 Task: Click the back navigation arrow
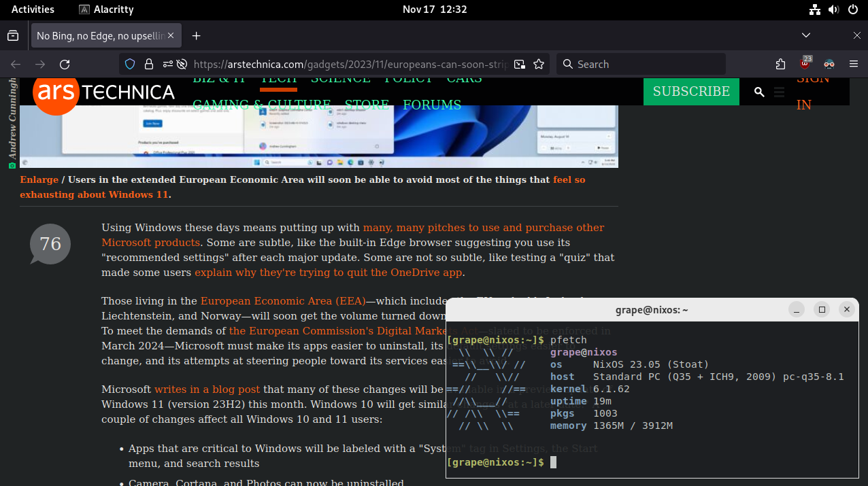[16, 64]
